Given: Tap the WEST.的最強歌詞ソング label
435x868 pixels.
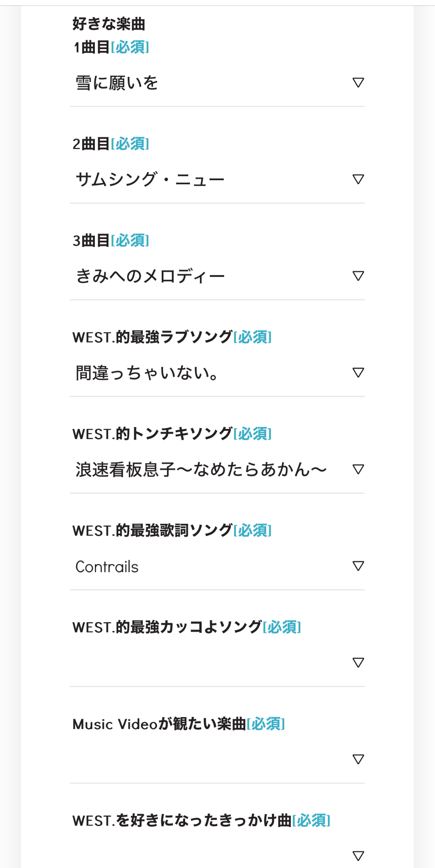Looking at the screenshot, I should (152, 531).
